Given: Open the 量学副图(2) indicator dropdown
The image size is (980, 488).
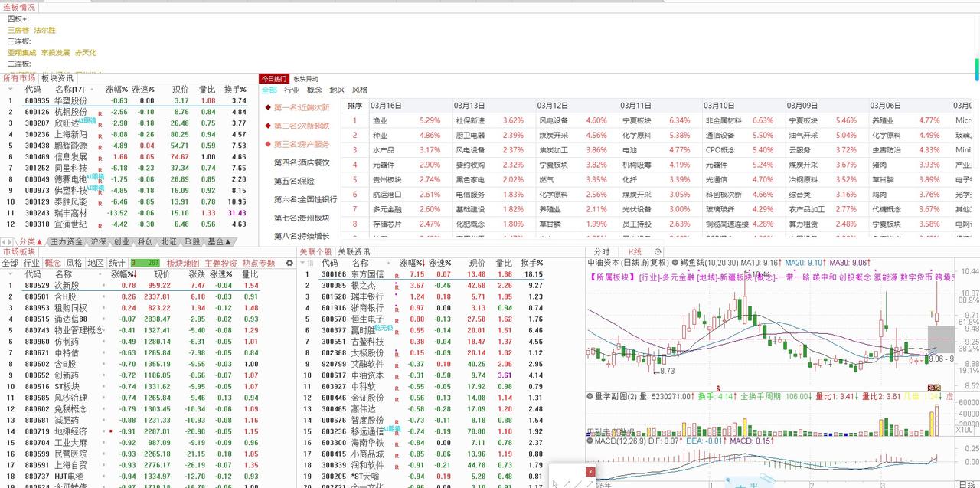Looking at the screenshot, I should (x=590, y=395).
